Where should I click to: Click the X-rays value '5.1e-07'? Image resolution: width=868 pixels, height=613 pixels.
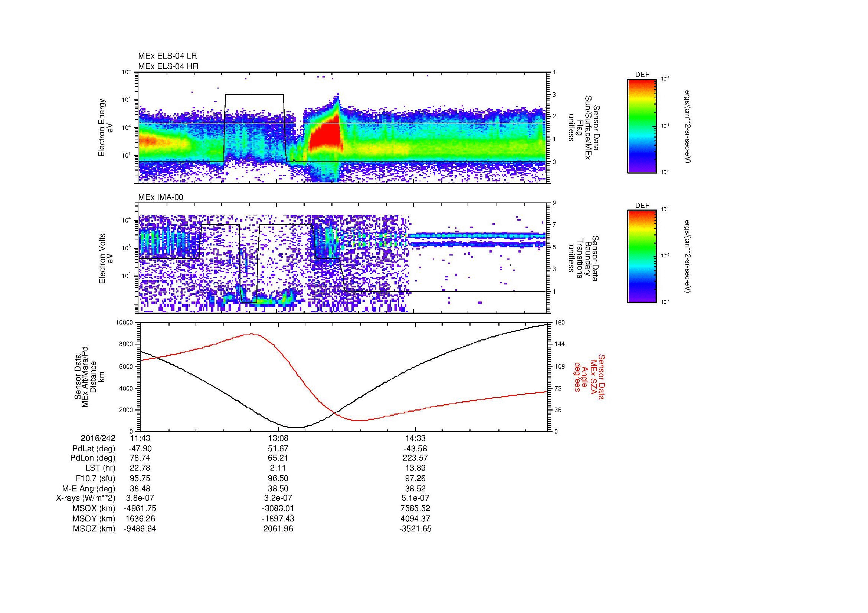click(x=415, y=498)
